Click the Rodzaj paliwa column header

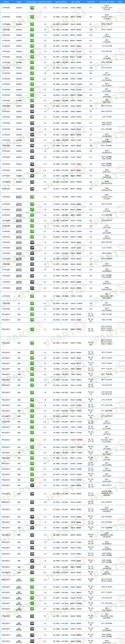point(31,2)
